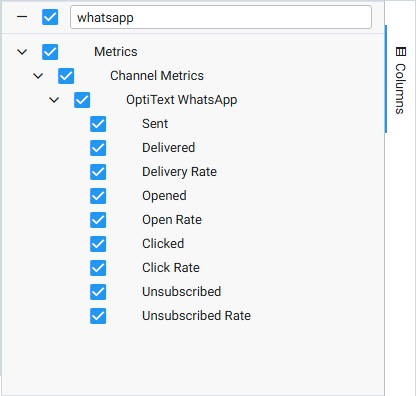Uncheck the Unsubscribed Rate checkbox
Viewport: 416px width, 396px height.
click(x=98, y=316)
